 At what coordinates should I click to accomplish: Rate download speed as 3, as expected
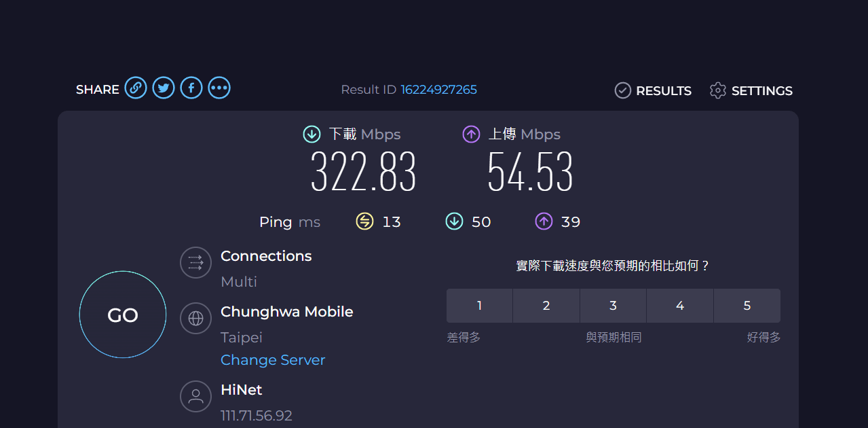pyautogui.click(x=613, y=305)
